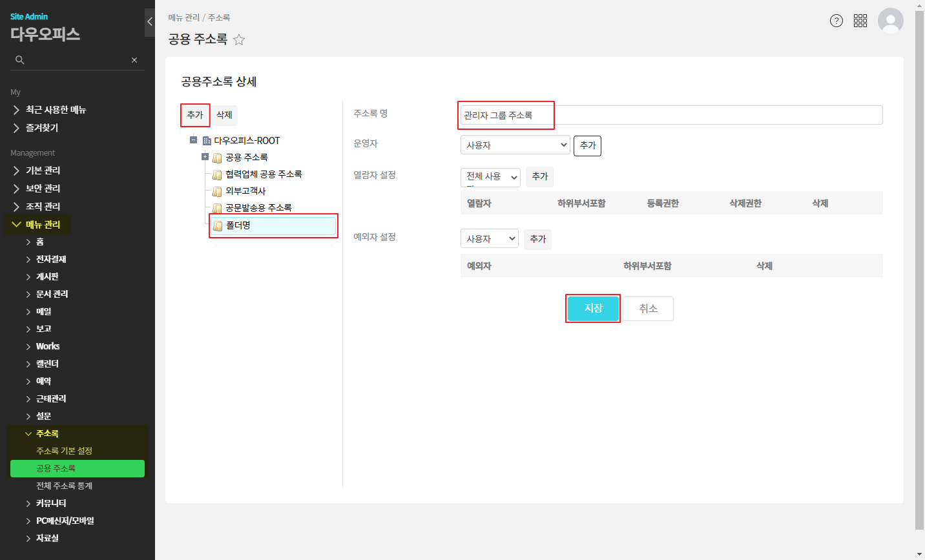Open 전체 주소록 통계 menu item
Screen dimensions: 925x560
pyautogui.click(x=64, y=486)
